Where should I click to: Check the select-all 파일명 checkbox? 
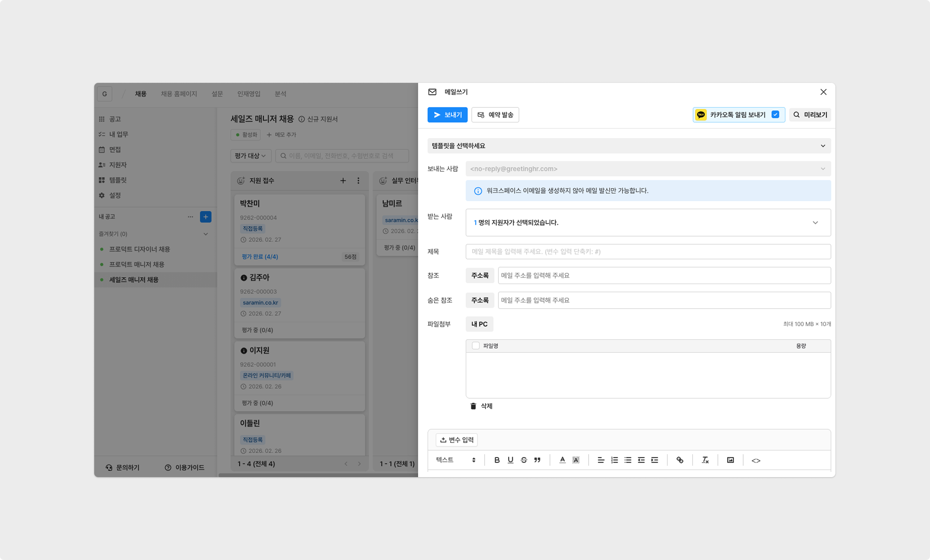click(x=476, y=346)
